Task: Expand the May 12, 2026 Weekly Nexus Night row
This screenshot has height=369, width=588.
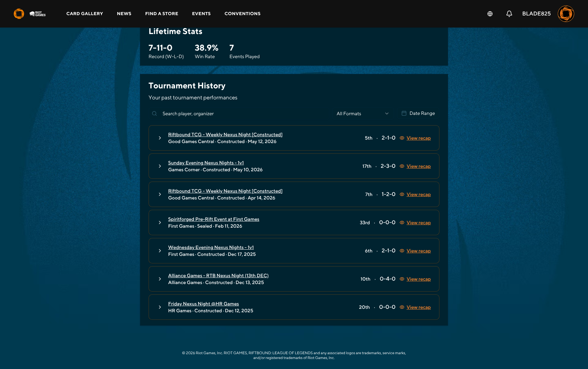Action: pos(160,138)
